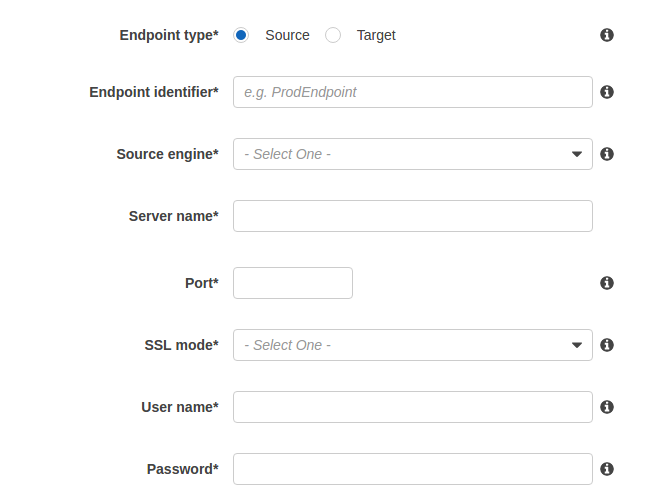Click the "Password*" field label

pos(182,469)
